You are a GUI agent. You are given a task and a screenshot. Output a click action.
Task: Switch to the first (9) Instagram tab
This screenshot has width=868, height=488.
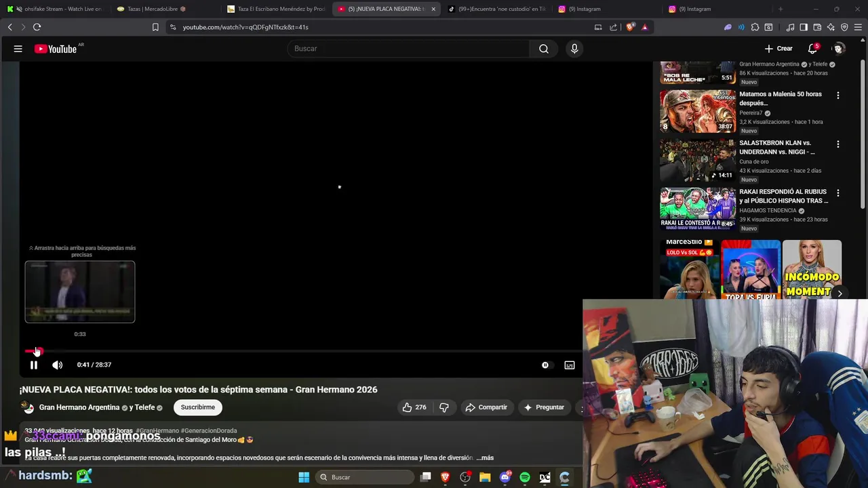click(606, 9)
